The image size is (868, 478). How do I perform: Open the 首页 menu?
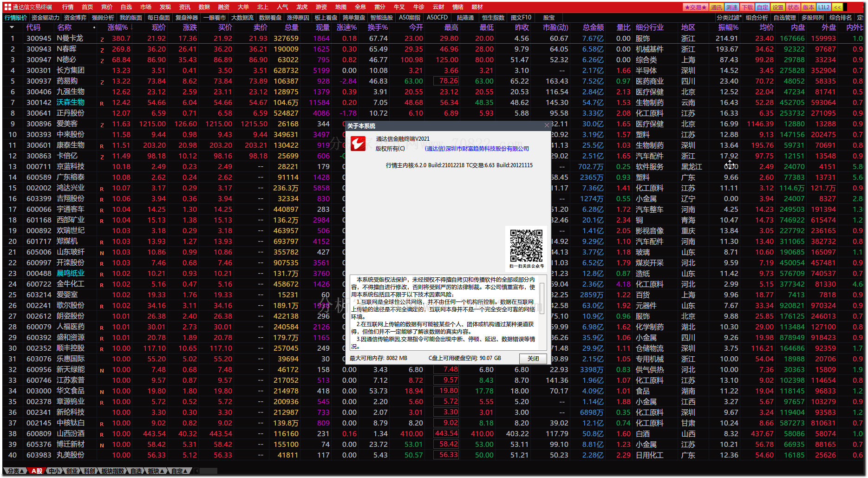[x=87, y=7]
